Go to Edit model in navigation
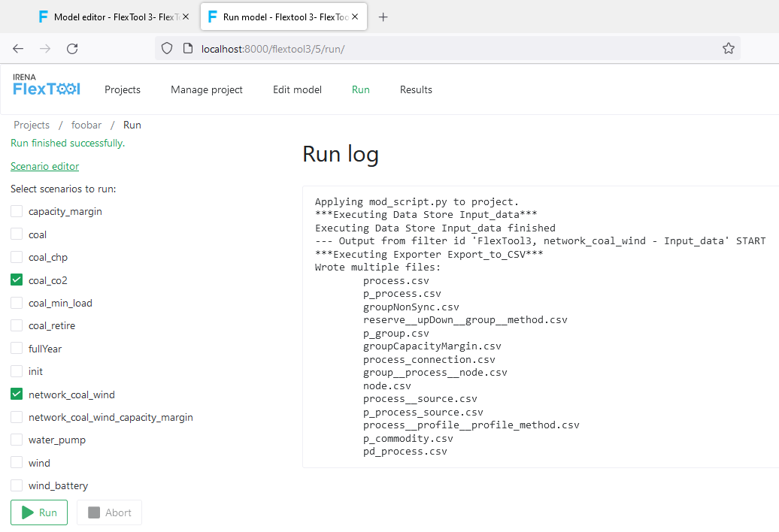The image size is (779, 532). pyautogui.click(x=297, y=90)
